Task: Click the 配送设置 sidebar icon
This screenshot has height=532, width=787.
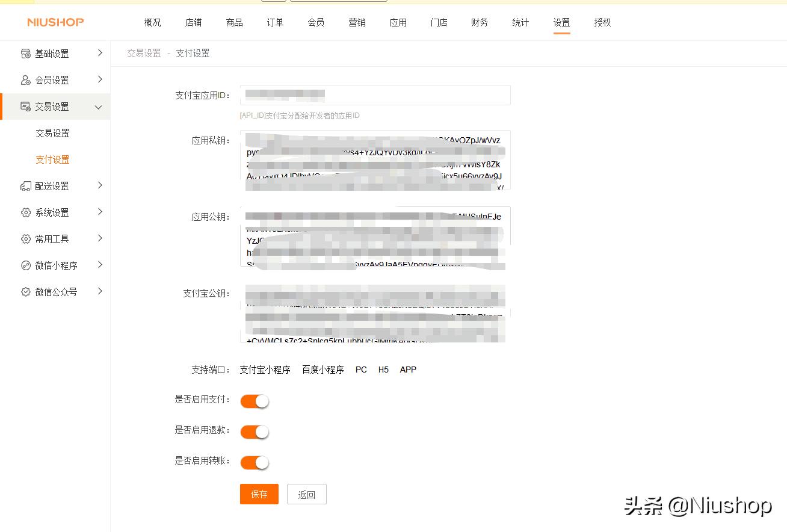Action: [x=25, y=185]
